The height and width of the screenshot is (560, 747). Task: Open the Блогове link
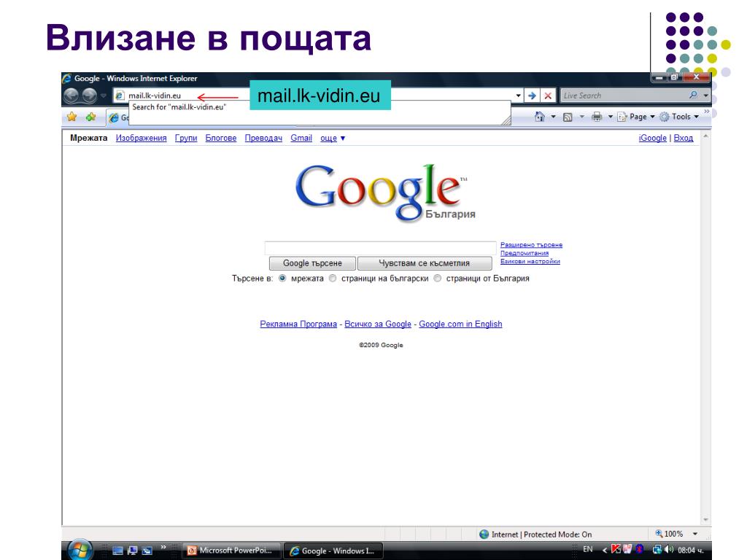(x=220, y=138)
